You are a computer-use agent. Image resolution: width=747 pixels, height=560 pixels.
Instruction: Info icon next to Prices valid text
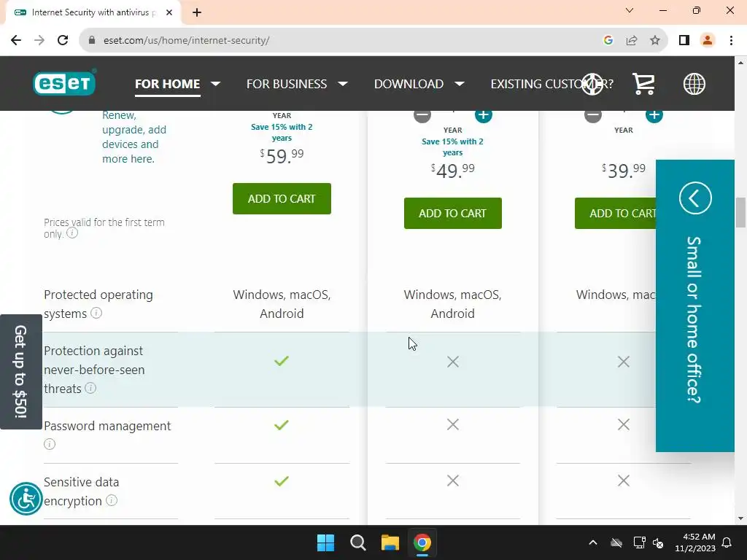click(x=72, y=233)
